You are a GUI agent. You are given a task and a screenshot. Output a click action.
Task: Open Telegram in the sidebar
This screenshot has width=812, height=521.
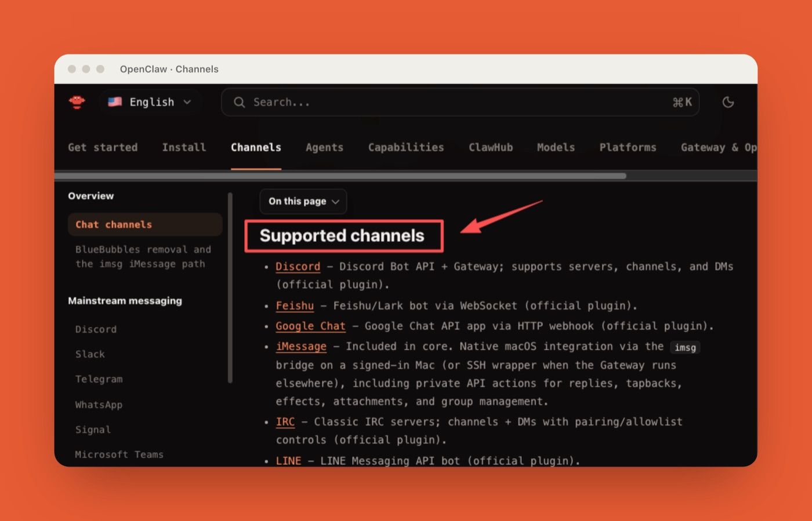tap(99, 379)
